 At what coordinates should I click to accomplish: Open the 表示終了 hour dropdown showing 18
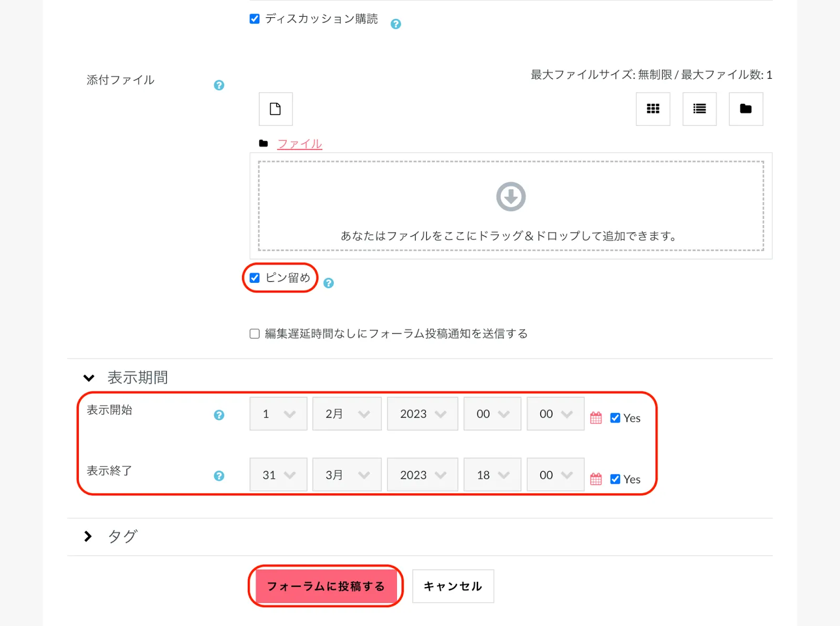click(x=492, y=475)
